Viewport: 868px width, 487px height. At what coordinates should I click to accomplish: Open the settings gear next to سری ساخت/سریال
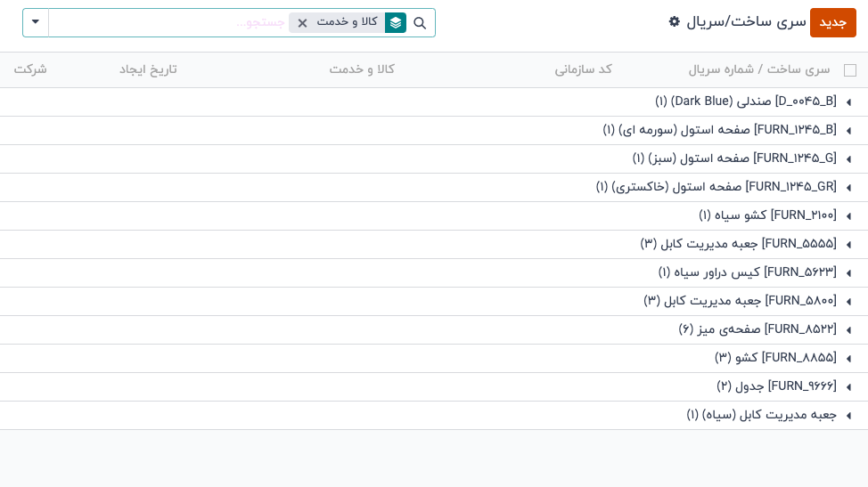click(x=675, y=21)
